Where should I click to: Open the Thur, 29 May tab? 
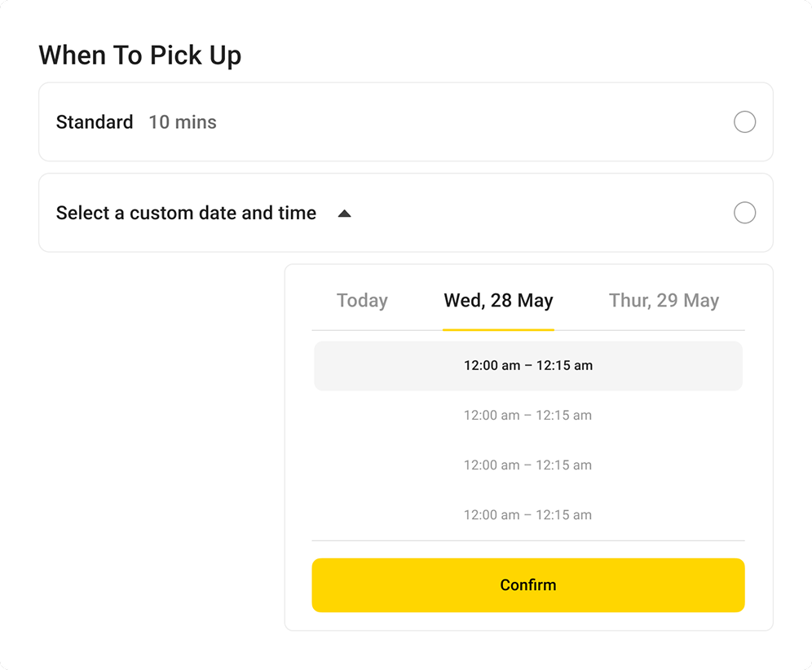(663, 300)
